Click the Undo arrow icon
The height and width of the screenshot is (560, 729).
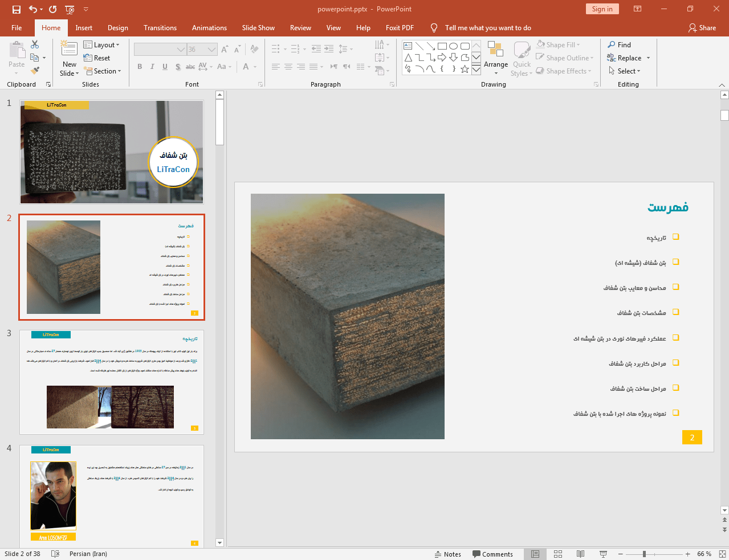tap(33, 9)
